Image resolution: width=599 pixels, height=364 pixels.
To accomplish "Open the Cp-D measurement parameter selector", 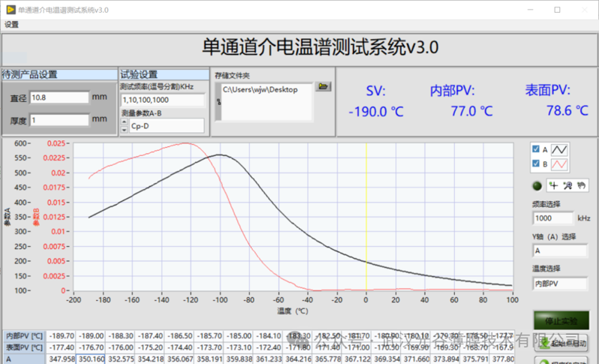I will [165, 126].
